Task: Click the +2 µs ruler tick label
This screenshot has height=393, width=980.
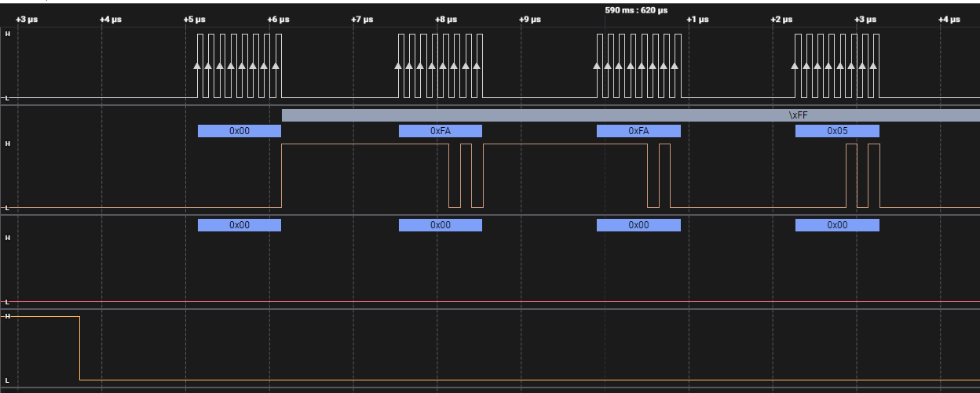Action: click(781, 20)
